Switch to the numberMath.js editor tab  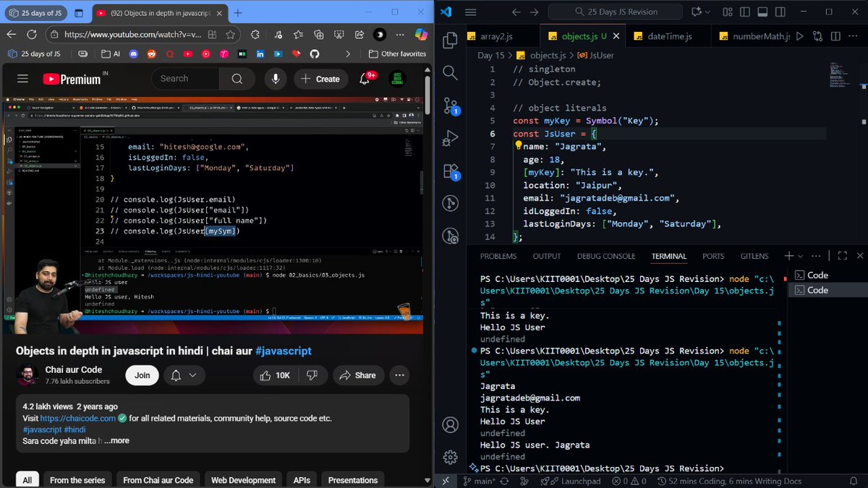754,36
